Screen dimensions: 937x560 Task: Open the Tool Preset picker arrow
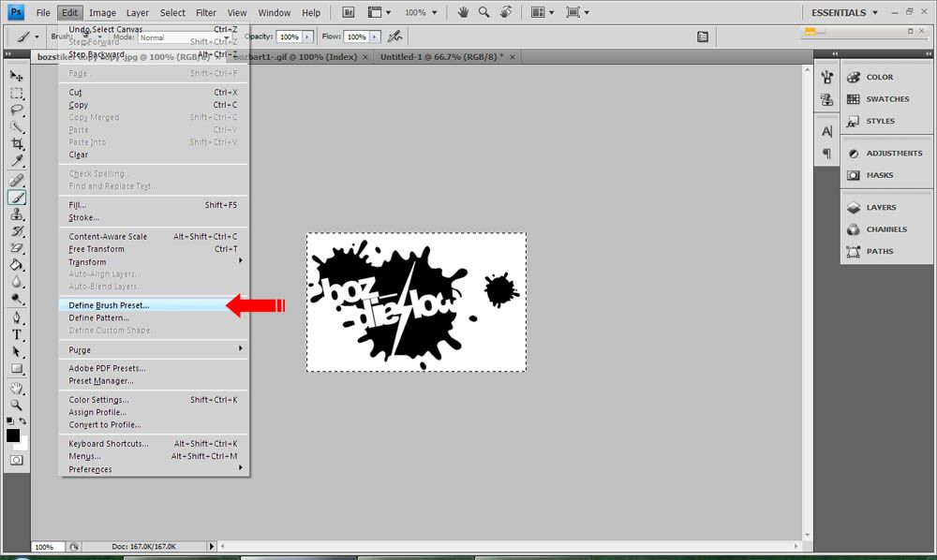37,37
